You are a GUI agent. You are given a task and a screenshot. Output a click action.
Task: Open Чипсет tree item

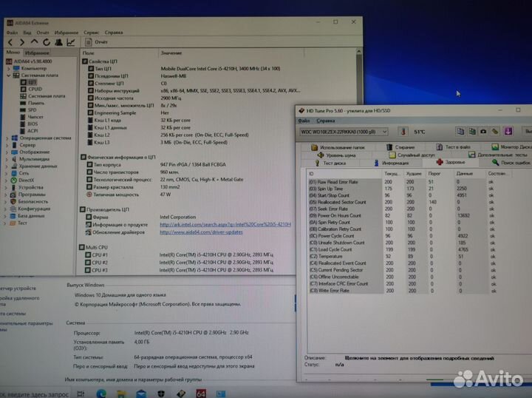32,117
